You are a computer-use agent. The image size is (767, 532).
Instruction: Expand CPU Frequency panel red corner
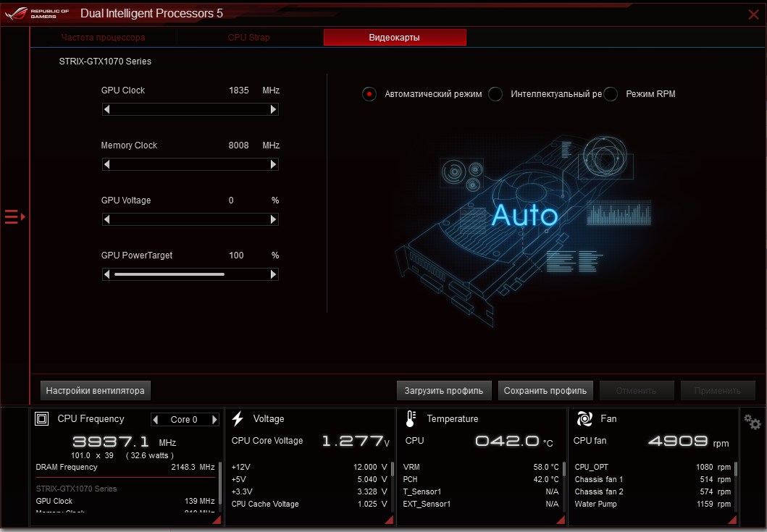click(x=217, y=520)
